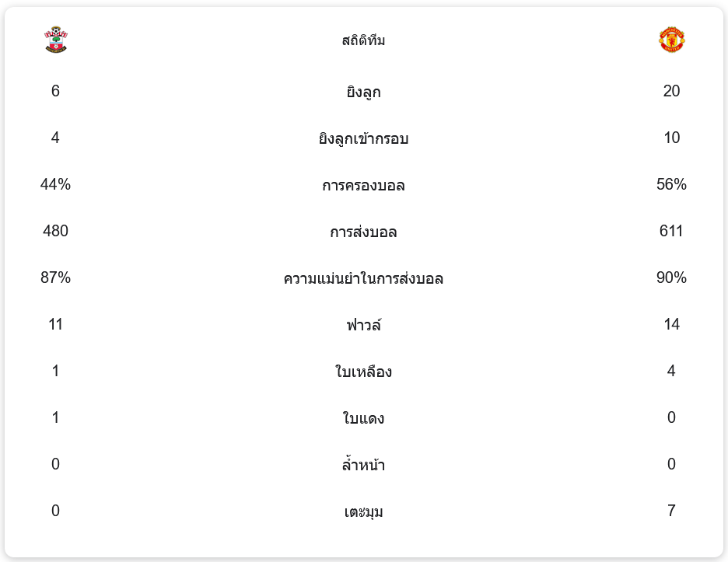
Task: Click Manchester United's 7 corners value
Action: tap(671, 511)
